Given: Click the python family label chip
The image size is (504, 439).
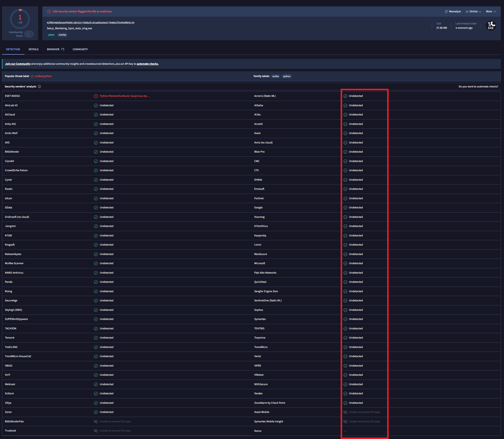Looking at the screenshot, I should click(287, 76).
